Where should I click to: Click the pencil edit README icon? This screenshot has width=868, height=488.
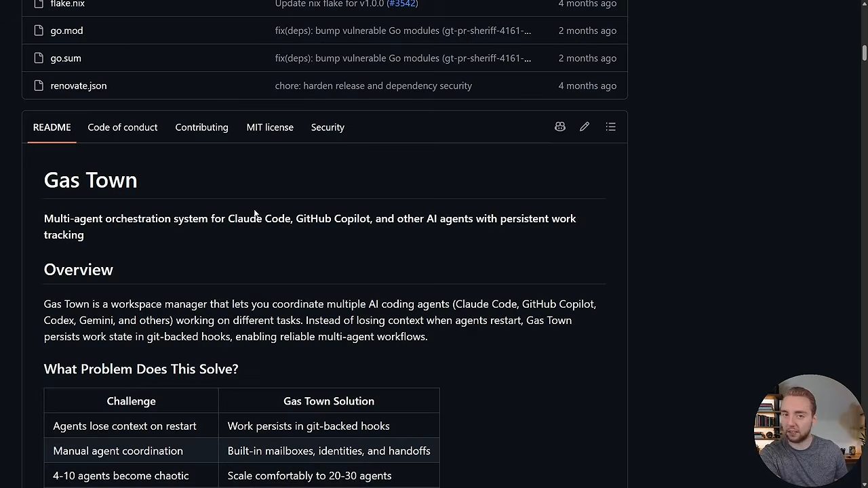coord(585,127)
